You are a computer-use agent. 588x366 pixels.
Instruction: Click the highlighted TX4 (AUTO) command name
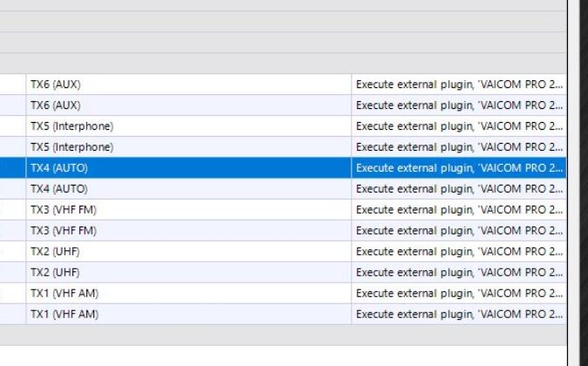pyautogui.click(x=59, y=168)
